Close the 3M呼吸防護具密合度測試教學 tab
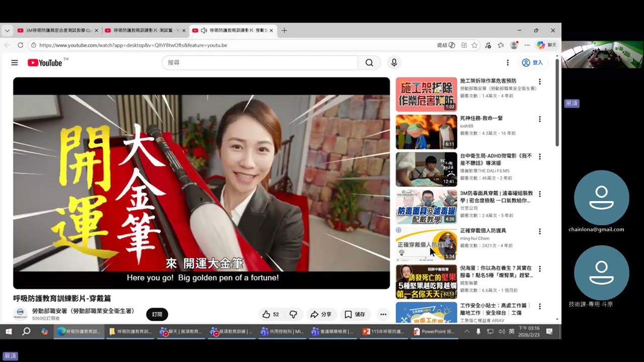This screenshot has width=644, height=362. 96,30
